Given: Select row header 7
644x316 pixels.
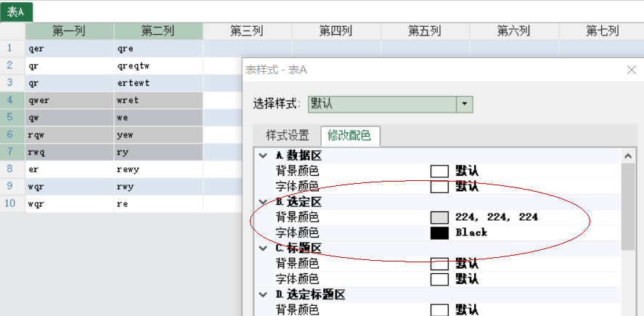Looking at the screenshot, I should pos(12,152).
